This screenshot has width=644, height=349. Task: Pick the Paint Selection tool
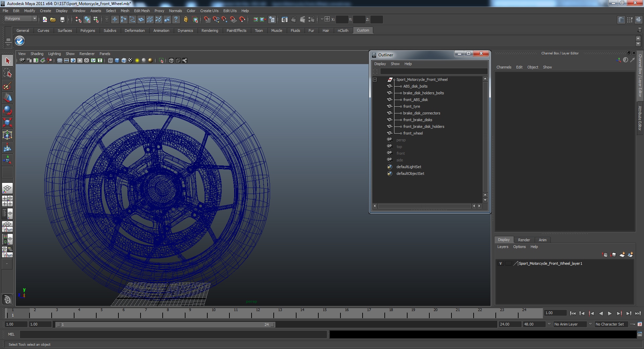coord(7,86)
